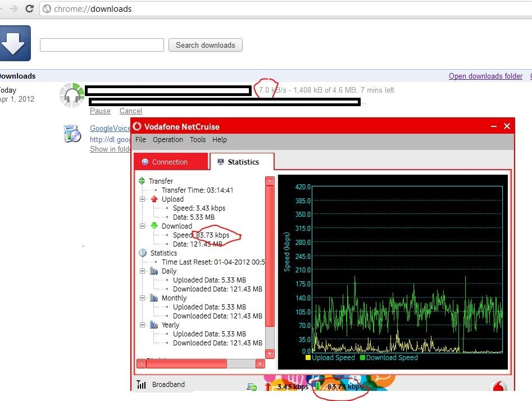Select the Statistics tab
The image size is (532, 401).
pyautogui.click(x=242, y=162)
